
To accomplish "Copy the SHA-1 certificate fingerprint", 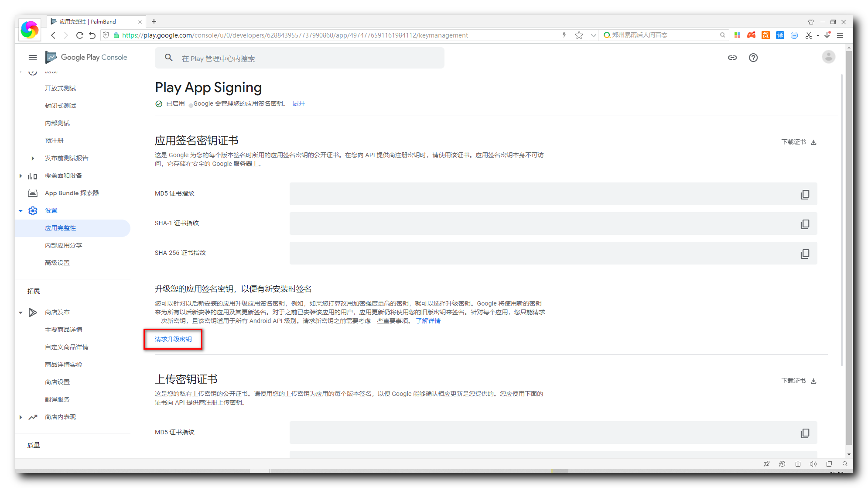I will tap(805, 224).
